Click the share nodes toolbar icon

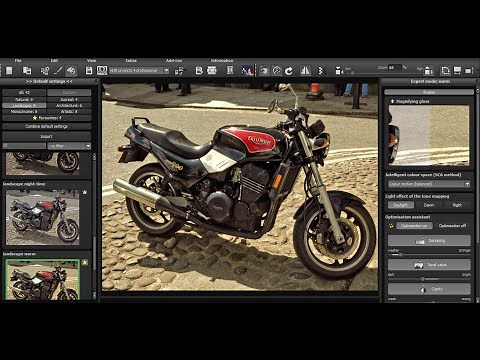45,70
